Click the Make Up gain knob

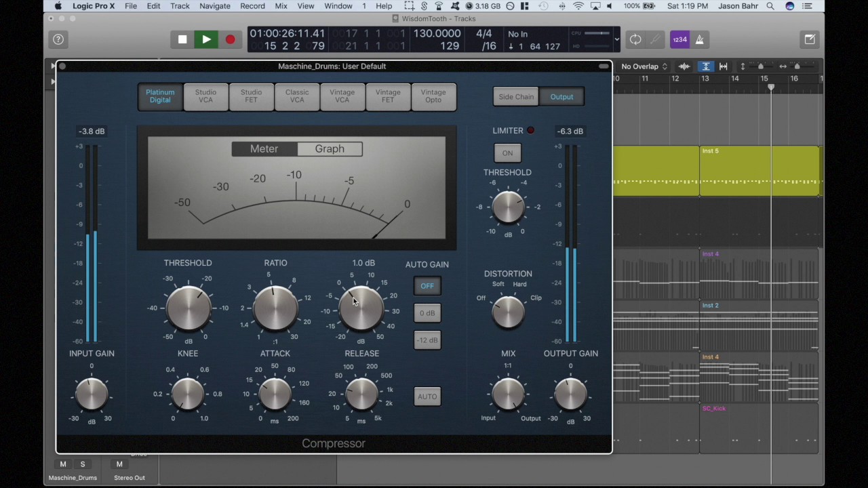tap(361, 308)
